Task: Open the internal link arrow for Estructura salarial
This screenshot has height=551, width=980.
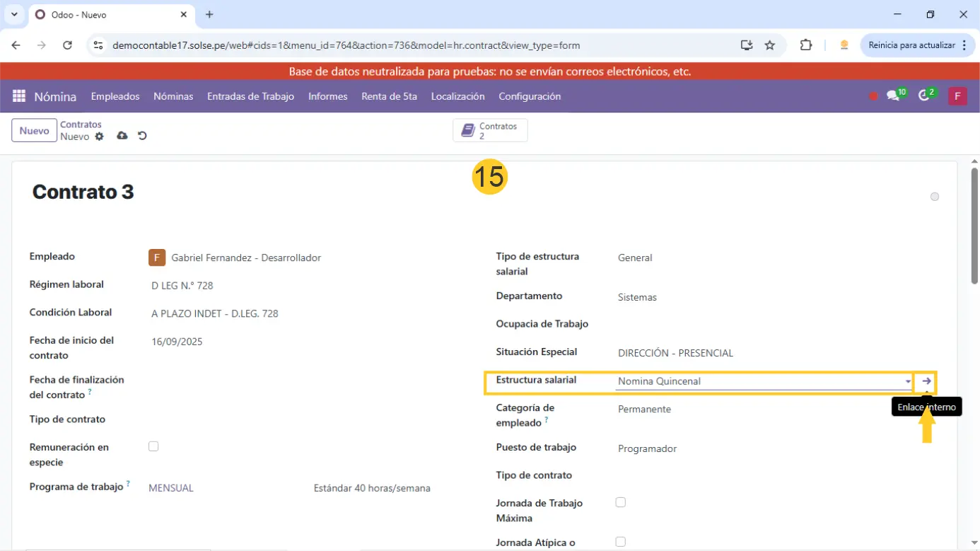Action: (x=926, y=381)
